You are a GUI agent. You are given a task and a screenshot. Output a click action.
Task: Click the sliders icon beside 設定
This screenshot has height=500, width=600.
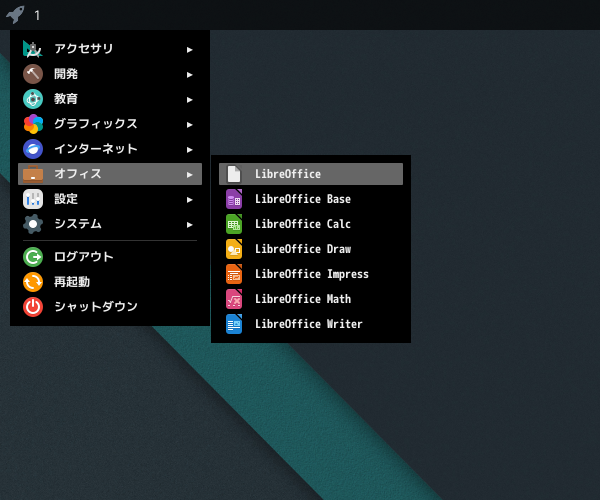click(x=33, y=199)
